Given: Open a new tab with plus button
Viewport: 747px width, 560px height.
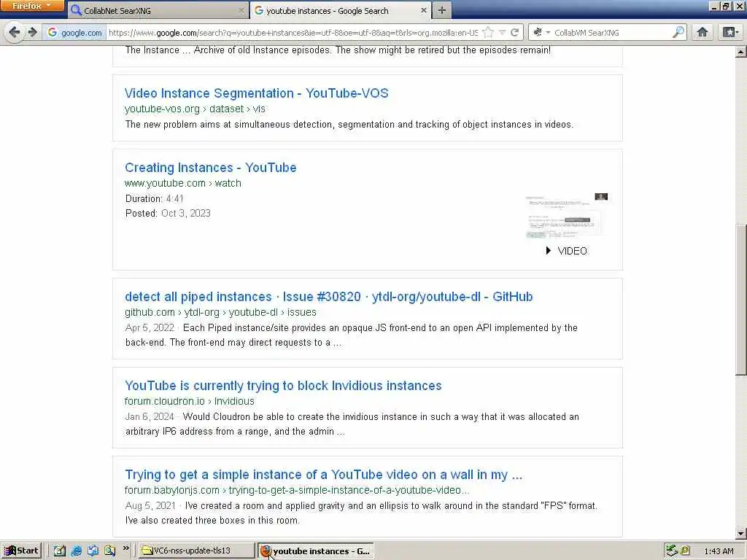Looking at the screenshot, I should [441, 10].
